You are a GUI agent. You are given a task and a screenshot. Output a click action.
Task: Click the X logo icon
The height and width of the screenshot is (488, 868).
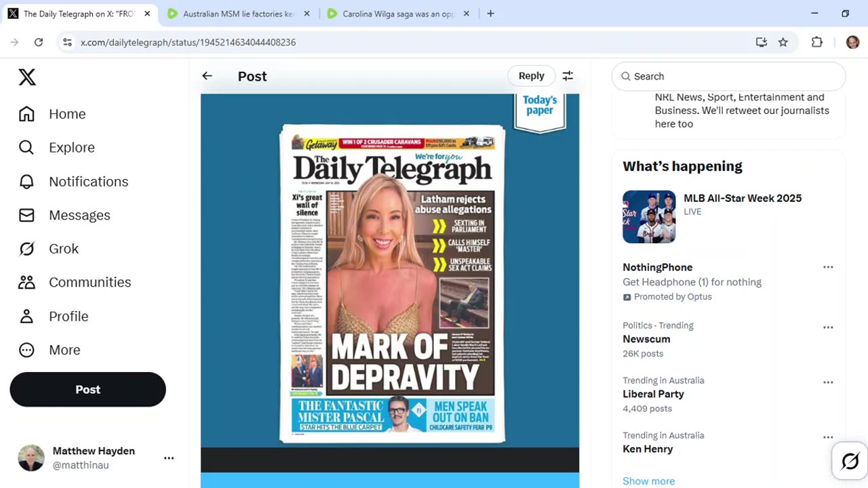click(27, 77)
